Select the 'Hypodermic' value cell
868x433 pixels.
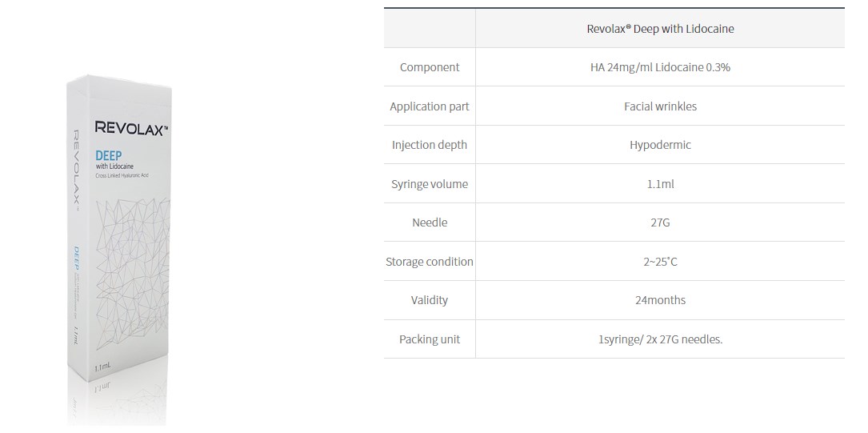659,145
